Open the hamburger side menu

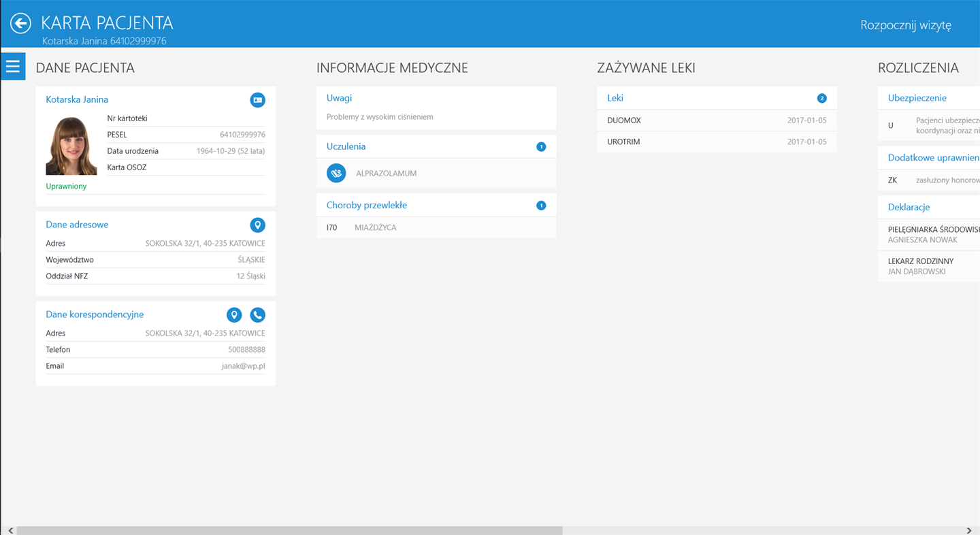[13, 67]
